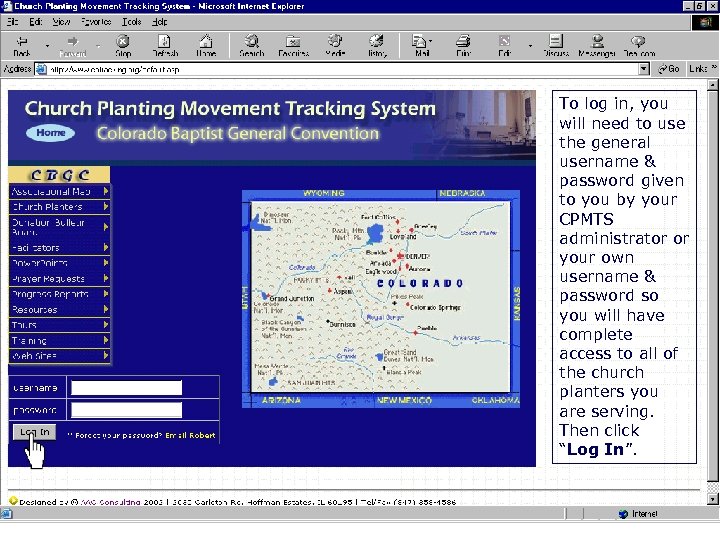Click the Edit toolbar icon
Viewport: 720px width, 540px height.
[x=504, y=45]
